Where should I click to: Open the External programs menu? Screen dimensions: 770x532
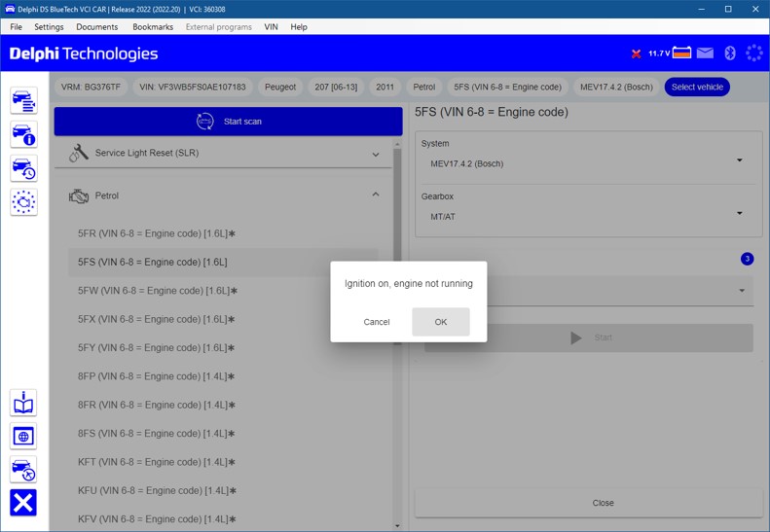coord(218,27)
